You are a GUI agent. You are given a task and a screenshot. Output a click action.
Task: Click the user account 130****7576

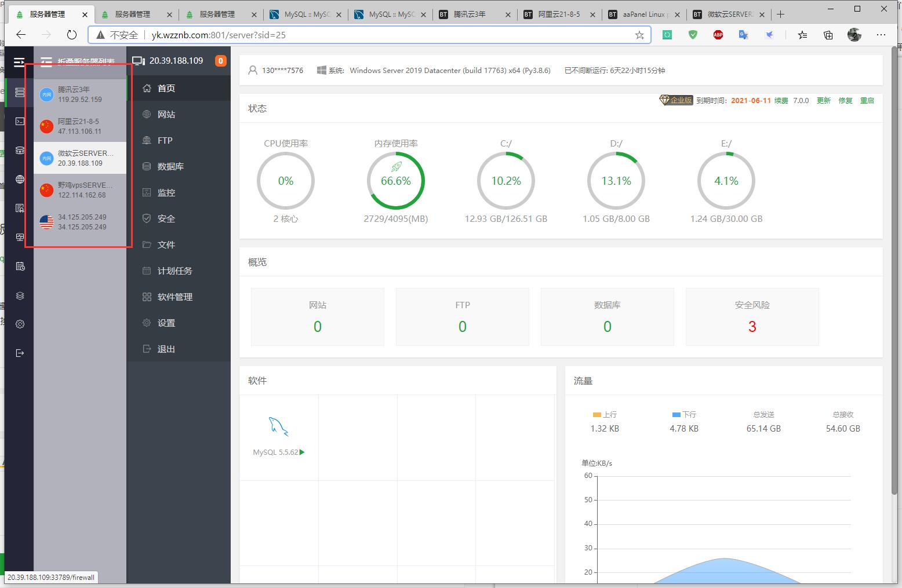click(x=276, y=70)
